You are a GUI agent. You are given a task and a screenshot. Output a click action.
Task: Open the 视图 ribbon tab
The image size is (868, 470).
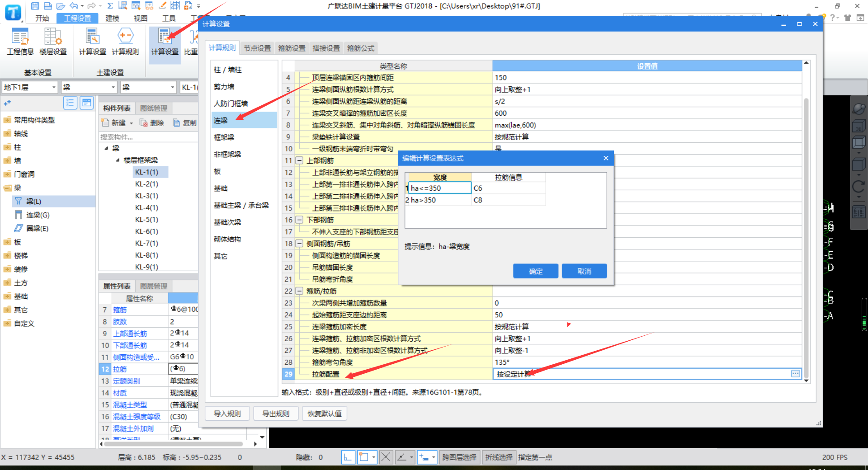click(x=140, y=18)
